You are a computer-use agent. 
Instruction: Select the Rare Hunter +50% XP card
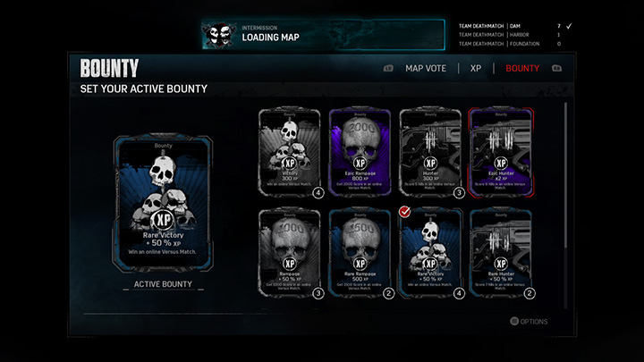pyautogui.click(x=501, y=253)
